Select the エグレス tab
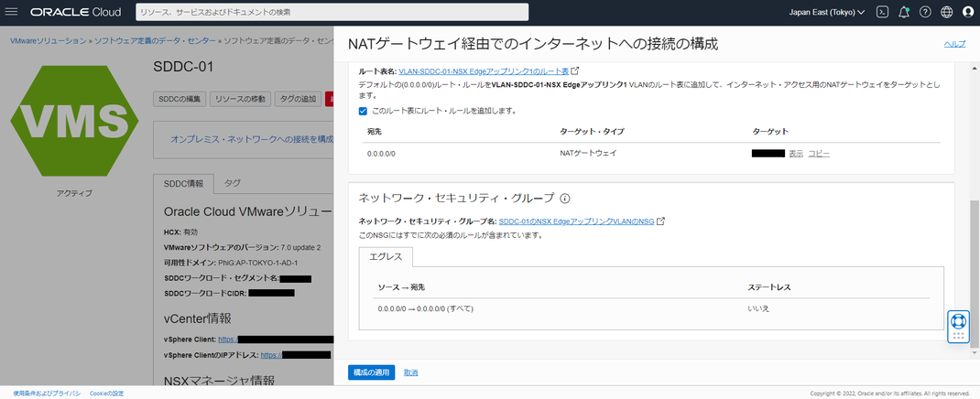This screenshot has height=399, width=980. pyautogui.click(x=386, y=257)
